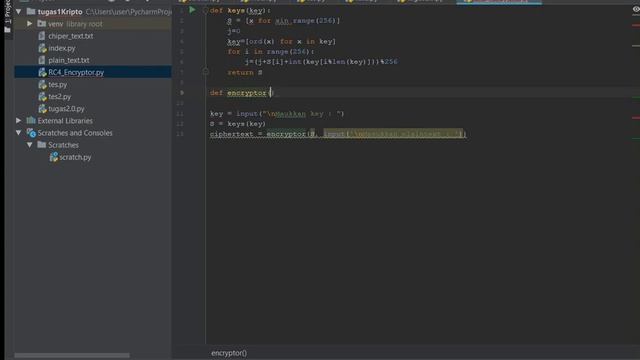Expand External Libraries node
Screen dimensions: 640x360
coord(19,120)
